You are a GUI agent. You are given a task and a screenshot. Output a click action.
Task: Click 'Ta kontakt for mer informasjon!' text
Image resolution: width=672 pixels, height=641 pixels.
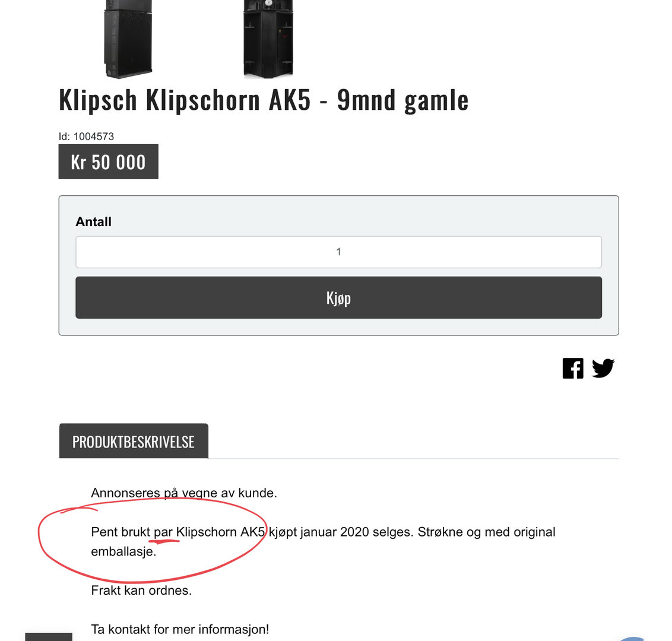(180, 630)
